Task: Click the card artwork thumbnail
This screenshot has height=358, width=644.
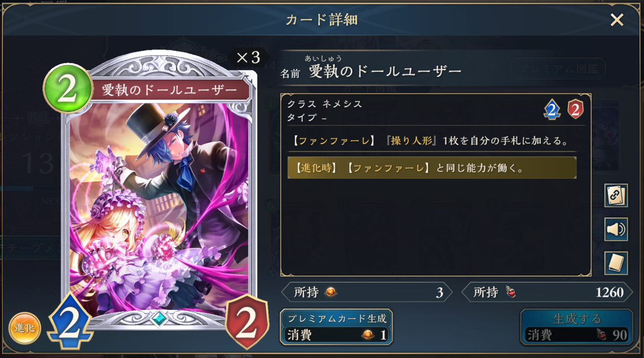Action: (159, 209)
